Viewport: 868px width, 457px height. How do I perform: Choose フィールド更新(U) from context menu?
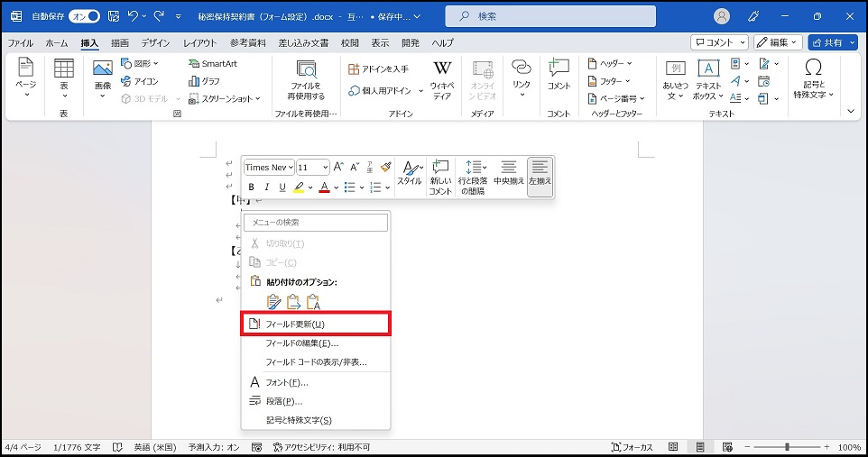point(316,324)
